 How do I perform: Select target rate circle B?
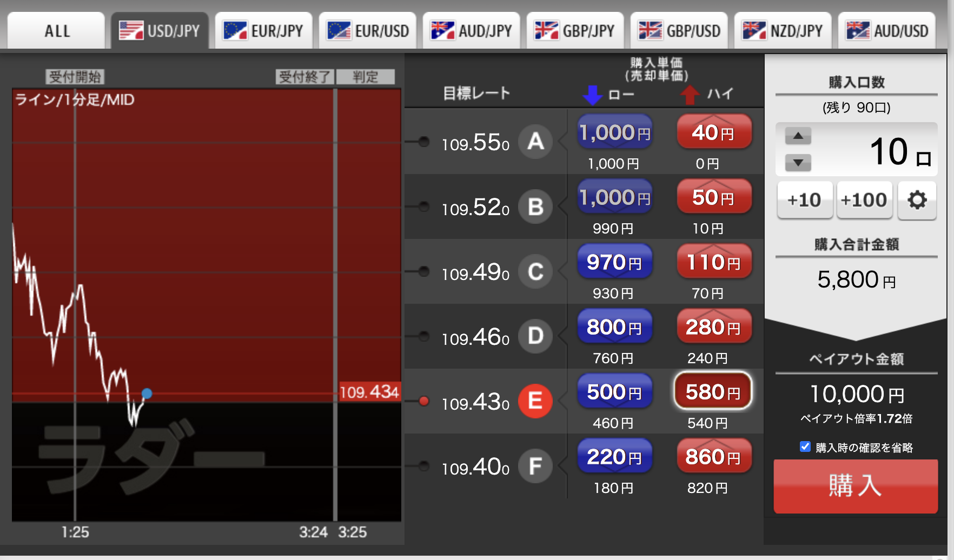(535, 206)
